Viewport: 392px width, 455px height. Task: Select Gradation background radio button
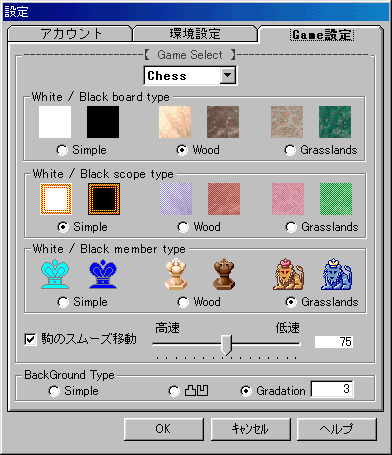[246, 391]
